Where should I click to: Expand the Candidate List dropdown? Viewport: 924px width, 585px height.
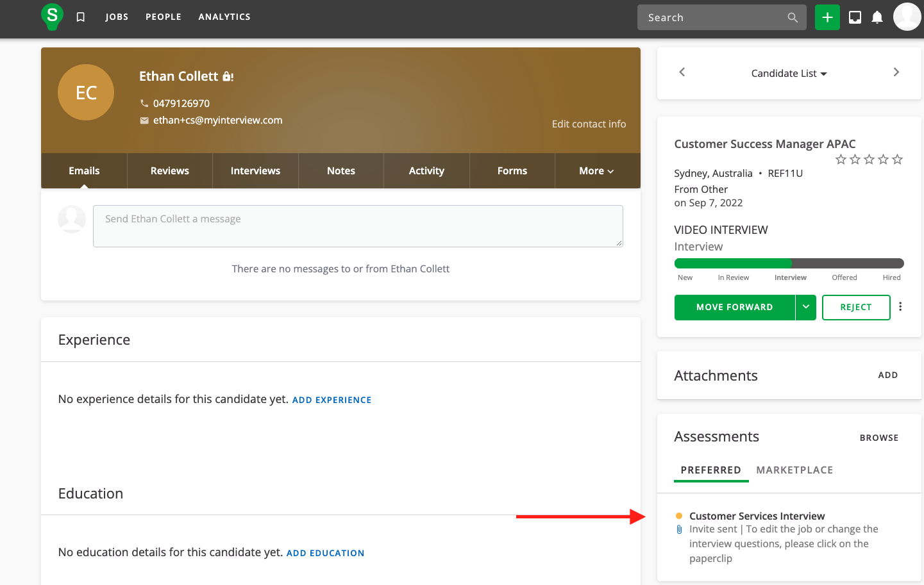point(789,74)
